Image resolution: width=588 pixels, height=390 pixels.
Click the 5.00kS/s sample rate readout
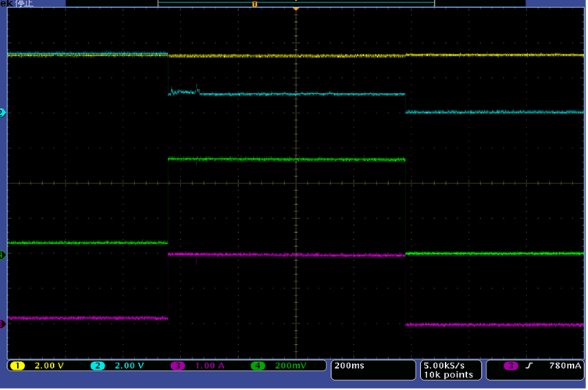click(x=444, y=366)
